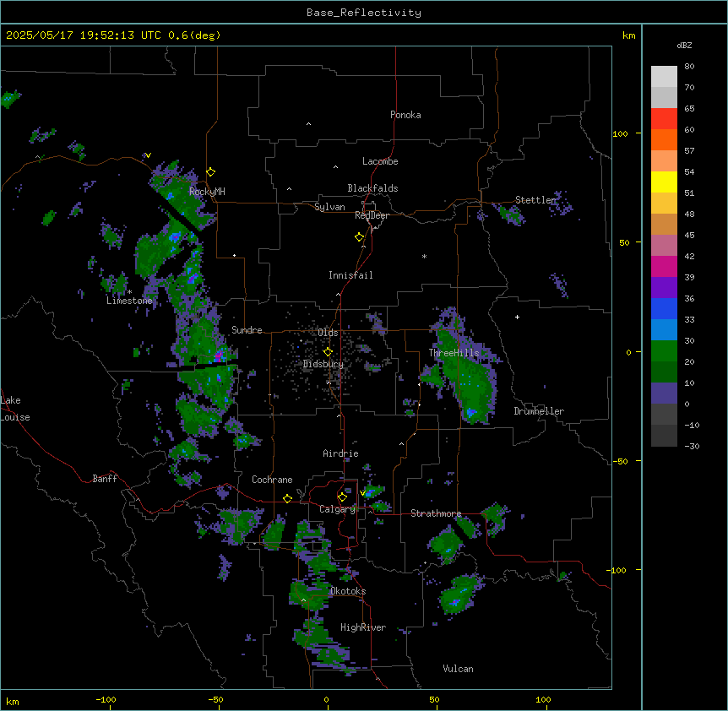Click the Okotoks label
The height and width of the screenshot is (711, 728).
click(x=348, y=591)
